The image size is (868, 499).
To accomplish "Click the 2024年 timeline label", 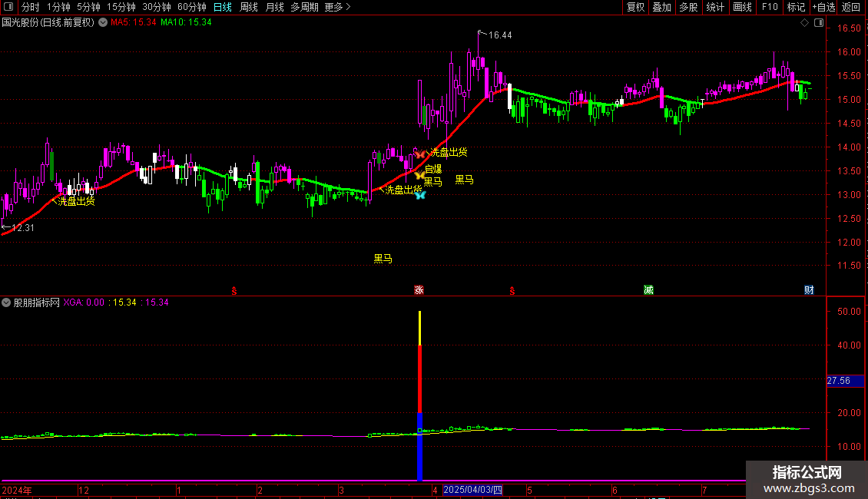I will [x=17, y=490].
